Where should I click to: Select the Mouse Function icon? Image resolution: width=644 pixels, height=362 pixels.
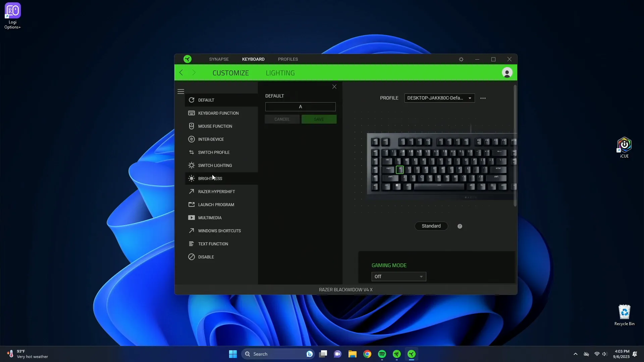click(192, 126)
